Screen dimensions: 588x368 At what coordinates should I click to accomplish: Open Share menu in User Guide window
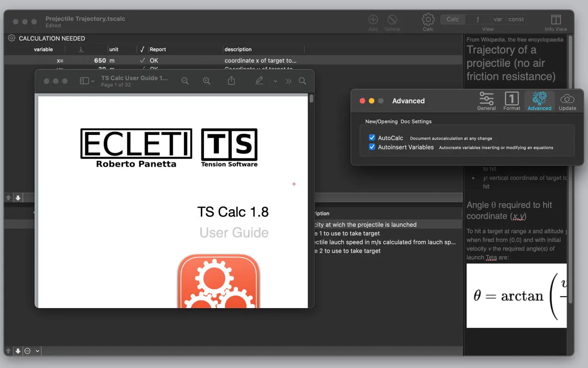231,81
